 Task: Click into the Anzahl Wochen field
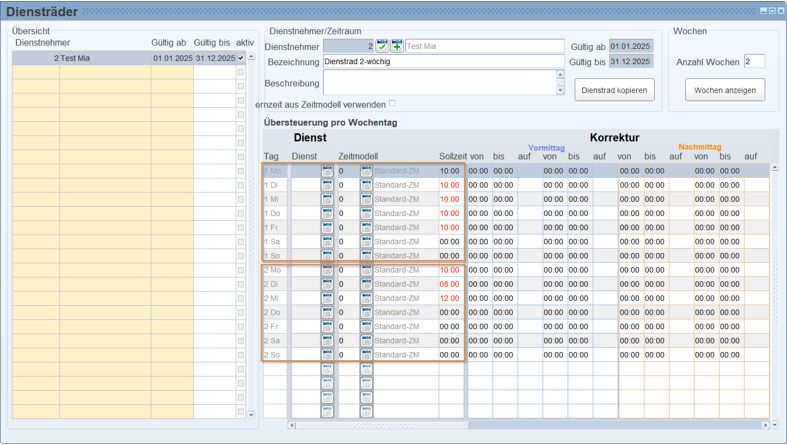754,62
